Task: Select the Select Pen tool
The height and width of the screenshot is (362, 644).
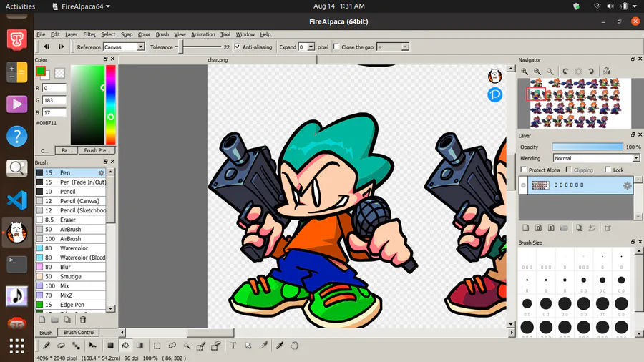Action: coord(201,346)
